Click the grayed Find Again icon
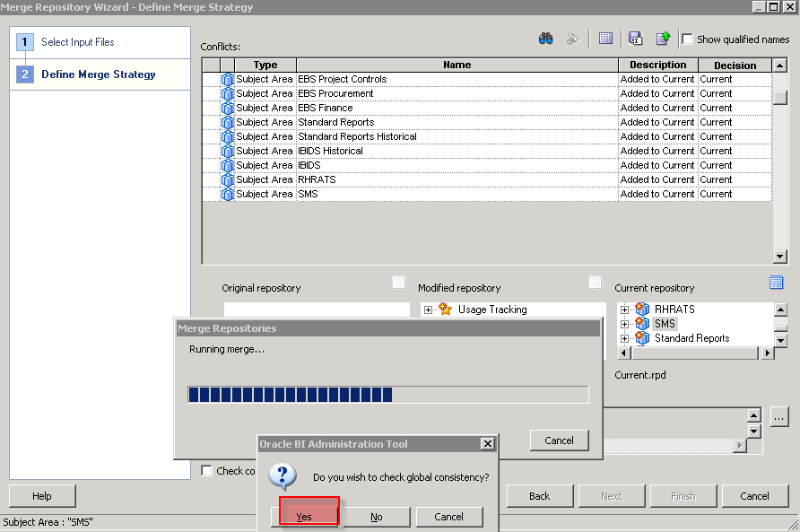The image size is (800, 532). point(573,39)
